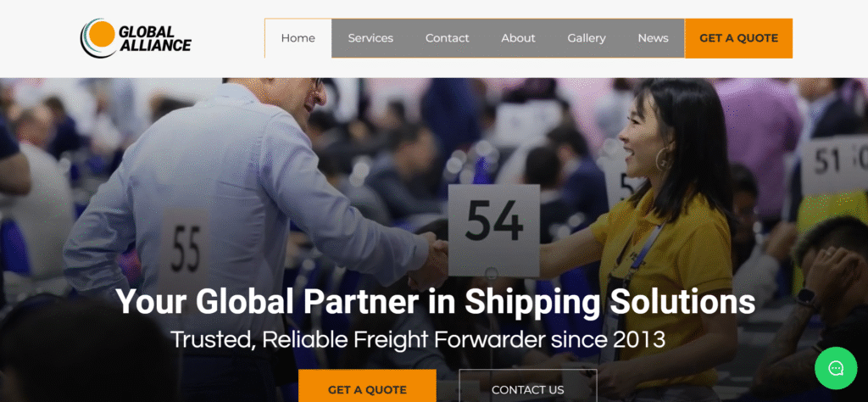Click the orange GET A QUOTE hero button
868x402 pixels.
point(367,386)
